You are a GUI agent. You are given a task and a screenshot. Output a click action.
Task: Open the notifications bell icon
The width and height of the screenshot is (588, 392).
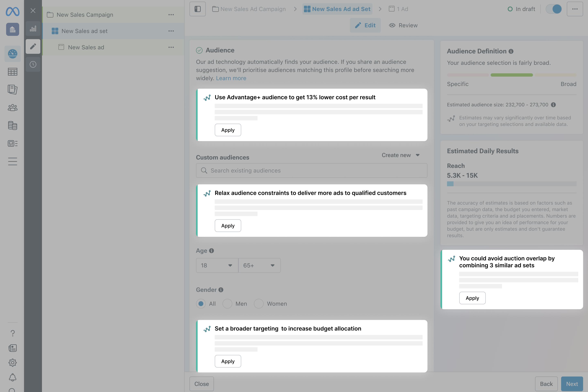(12, 377)
